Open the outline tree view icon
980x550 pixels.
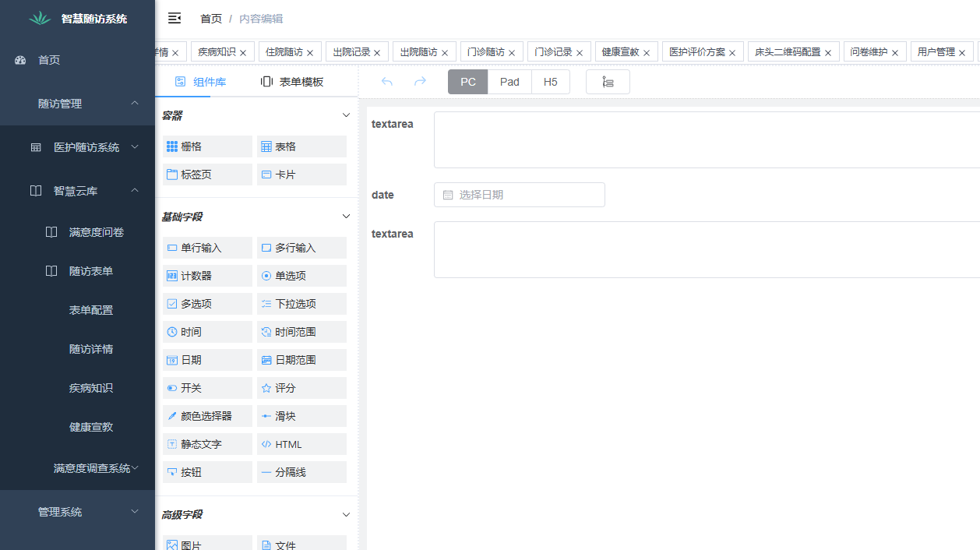click(608, 81)
